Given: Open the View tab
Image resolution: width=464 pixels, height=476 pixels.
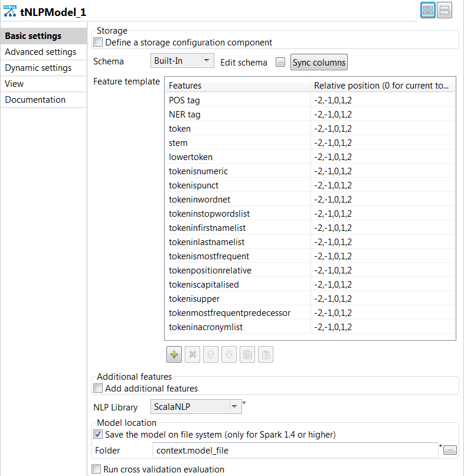Looking at the screenshot, I should pos(44,84).
